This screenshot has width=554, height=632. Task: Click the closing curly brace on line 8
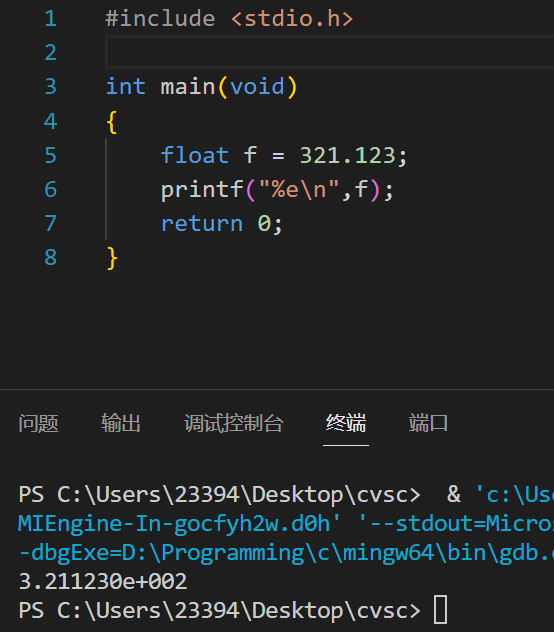pyautogui.click(x=112, y=258)
